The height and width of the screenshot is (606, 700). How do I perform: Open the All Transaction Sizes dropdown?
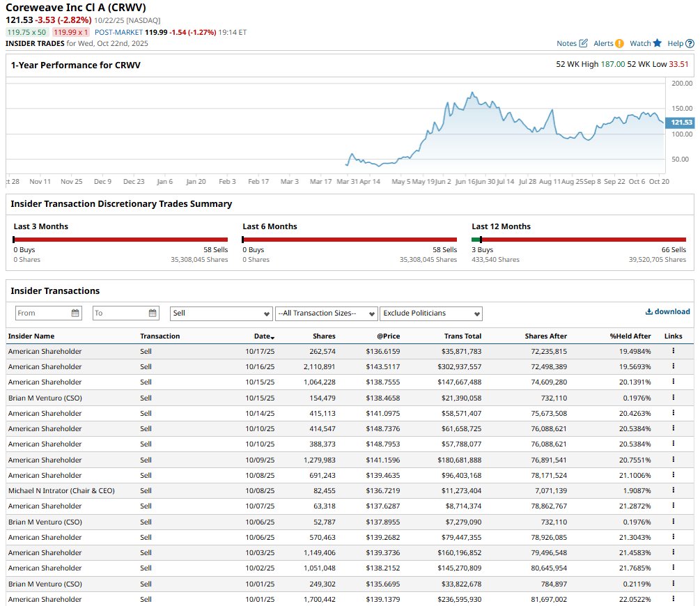[327, 313]
